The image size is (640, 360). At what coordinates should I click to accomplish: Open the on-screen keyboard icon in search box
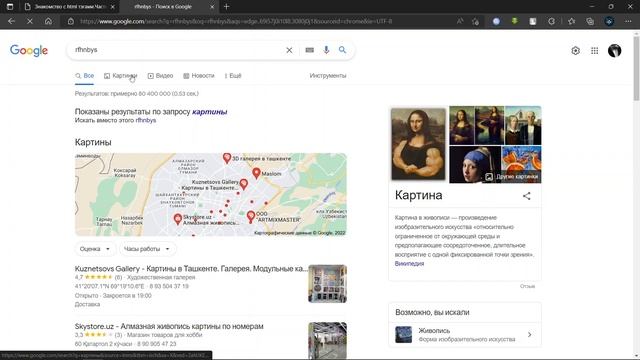pos(309,50)
